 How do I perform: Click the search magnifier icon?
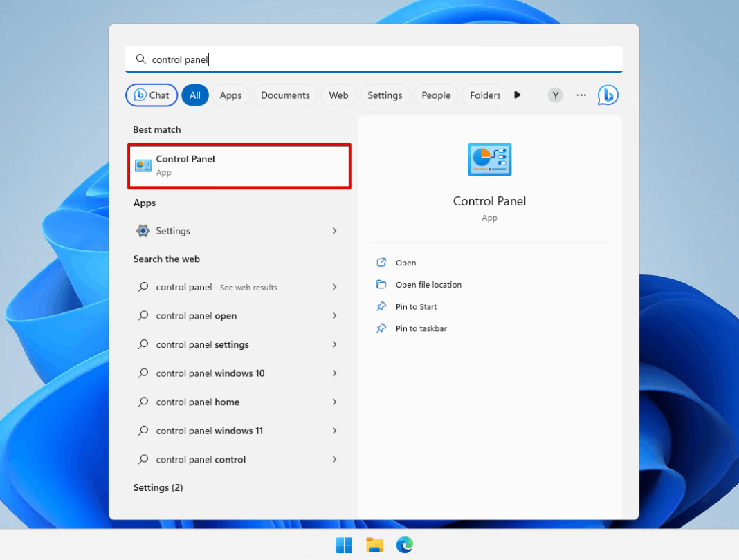[x=140, y=59]
